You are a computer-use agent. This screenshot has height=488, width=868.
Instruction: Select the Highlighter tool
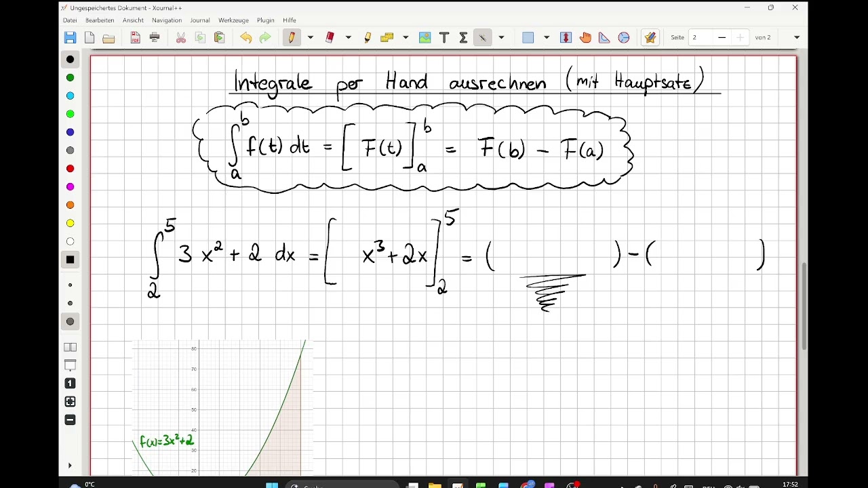368,38
